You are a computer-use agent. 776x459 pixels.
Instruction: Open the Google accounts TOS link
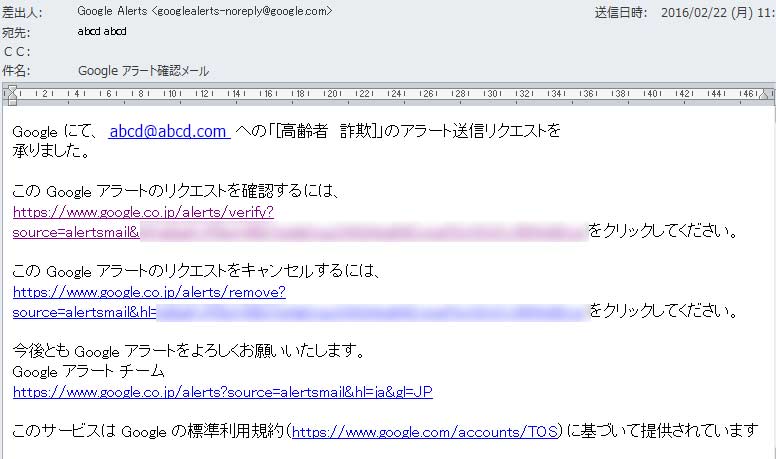[426, 432]
